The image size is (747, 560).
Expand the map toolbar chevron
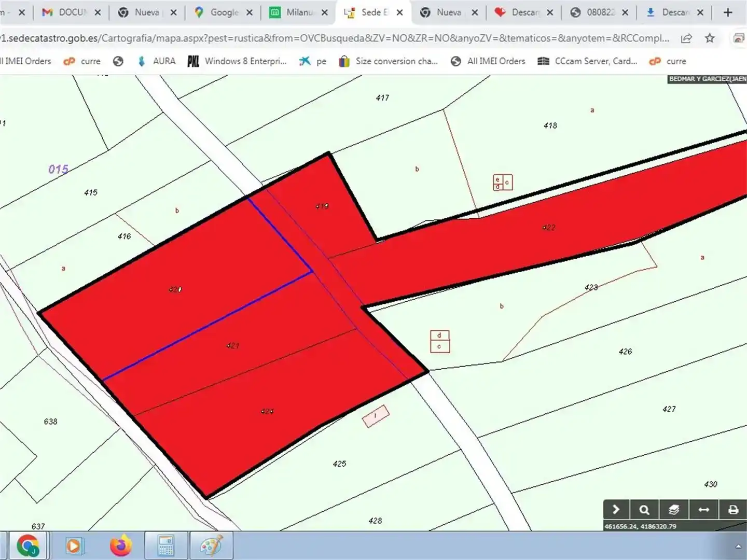pyautogui.click(x=616, y=510)
